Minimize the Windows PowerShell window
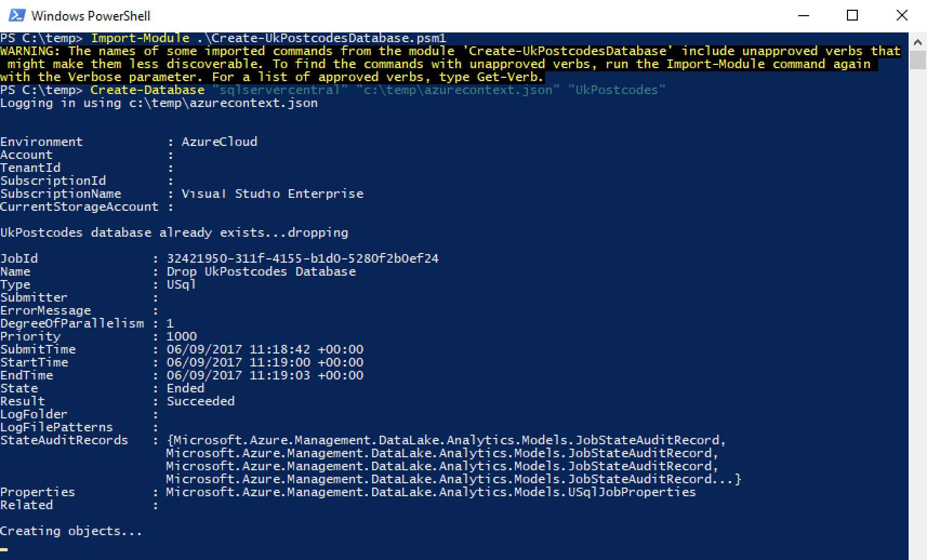 click(804, 16)
